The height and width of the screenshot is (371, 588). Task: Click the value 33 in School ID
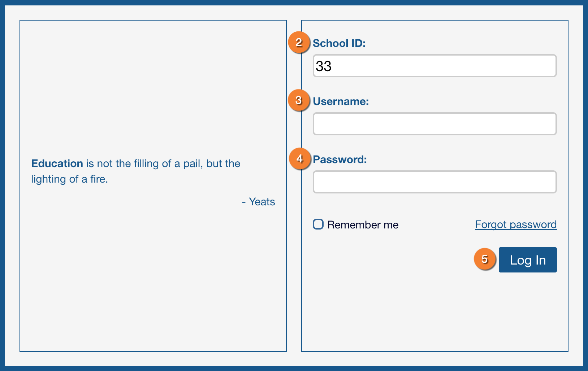[324, 66]
